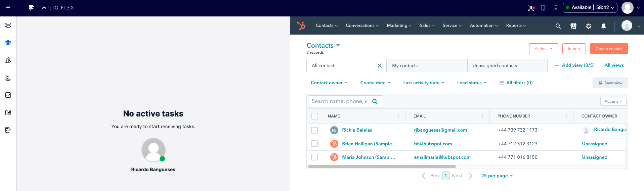Open the Sales nav menu

tap(427, 26)
